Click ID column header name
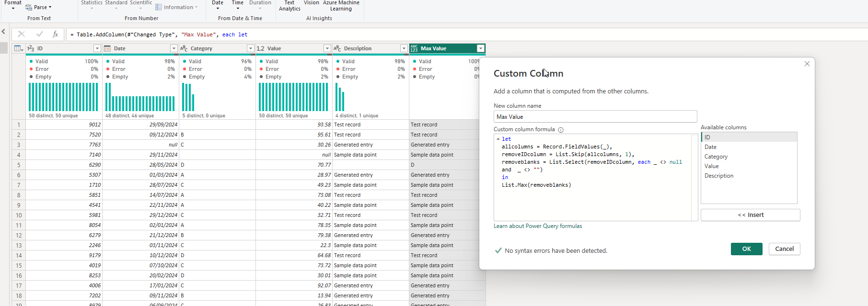The image size is (868, 306). click(40, 48)
